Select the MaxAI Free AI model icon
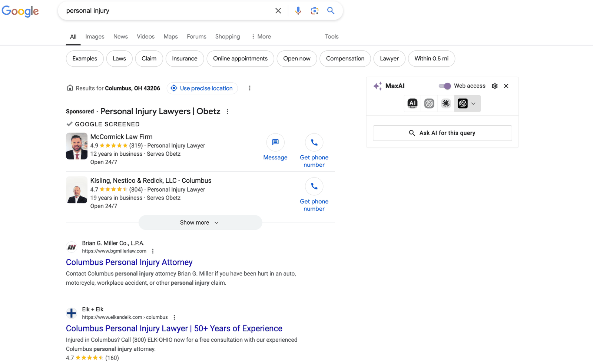This screenshot has height=364, width=593. (x=413, y=103)
